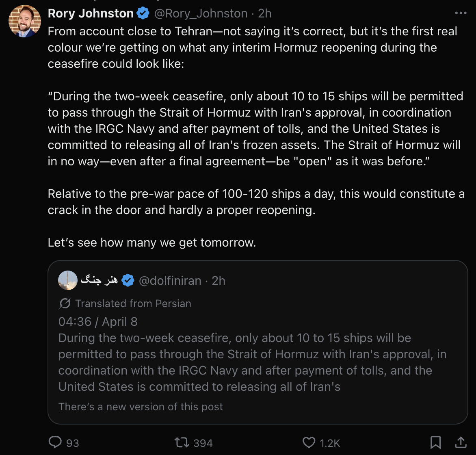Visit the @dolfiniran handle
Viewport: 476px width, 455px height.
170,281
